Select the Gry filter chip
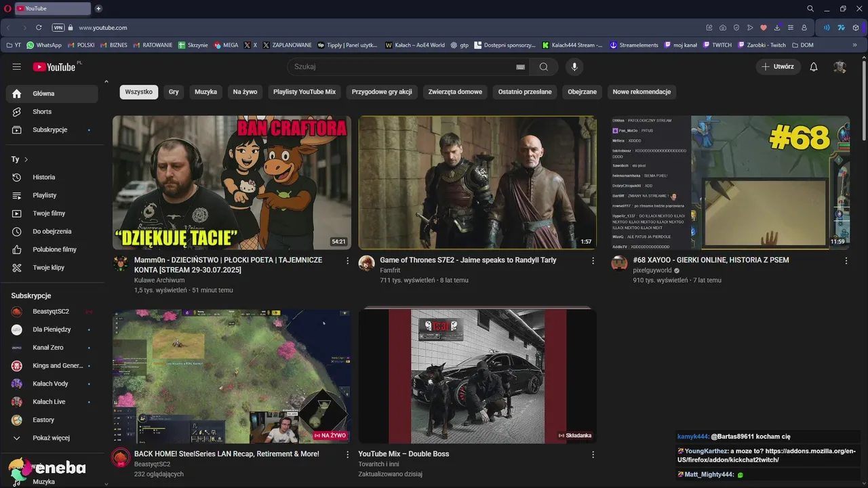Image resolution: width=868 pixels, height=488 pixels. click(174, 91)
